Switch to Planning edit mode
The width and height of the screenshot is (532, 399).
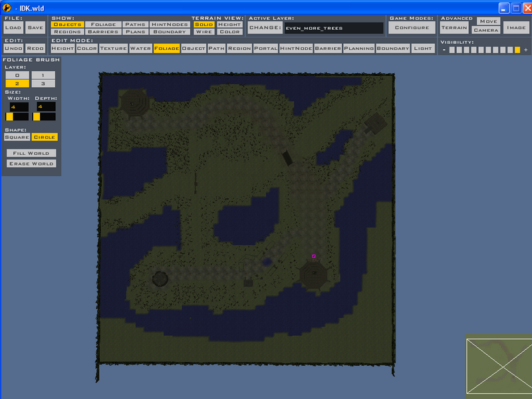coord(359,48)
